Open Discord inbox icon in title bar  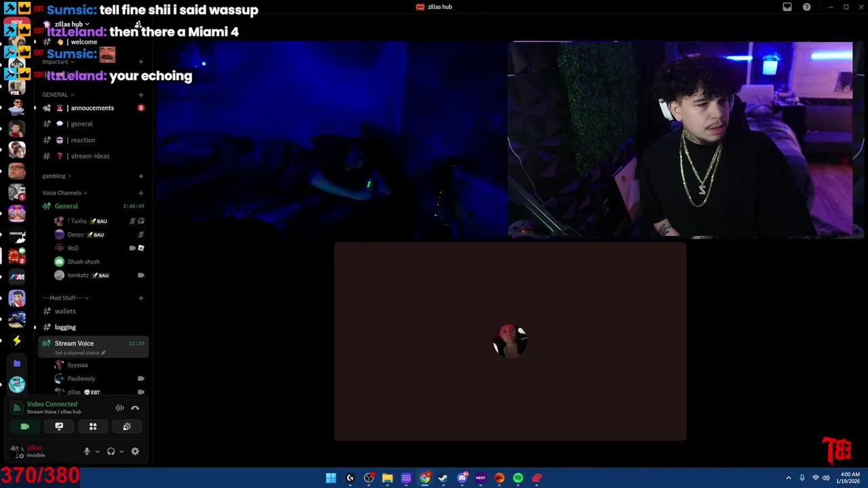787,7
